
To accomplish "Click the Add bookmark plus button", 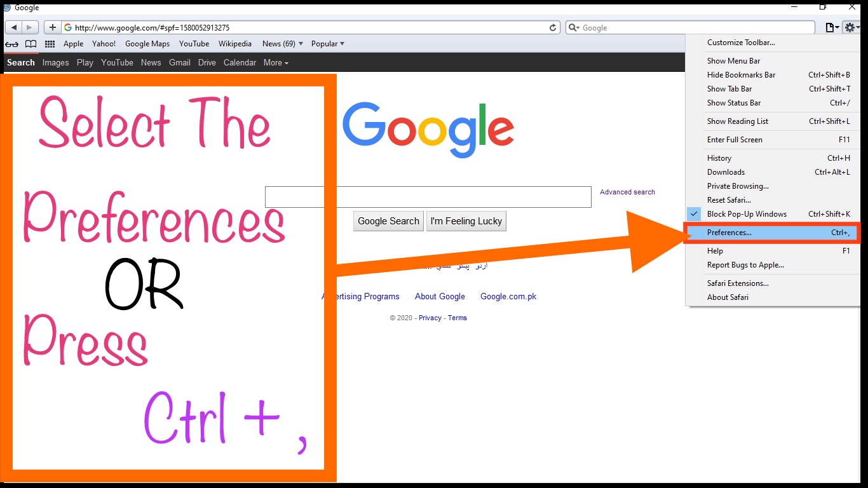I will click(53, 28).
